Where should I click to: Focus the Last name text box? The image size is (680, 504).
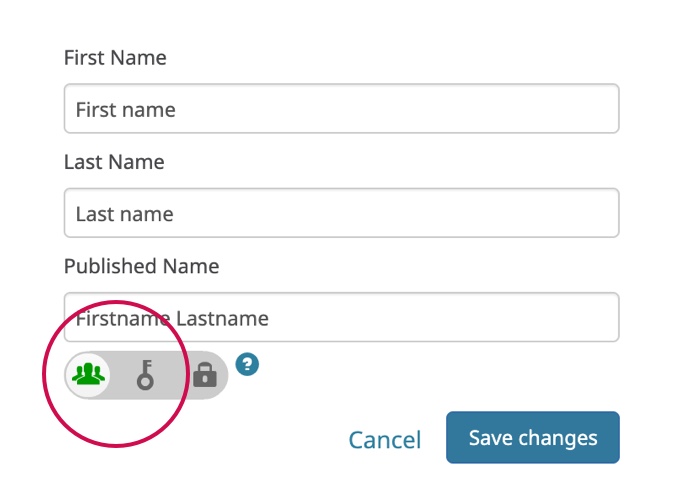click(x=341, y=213)
